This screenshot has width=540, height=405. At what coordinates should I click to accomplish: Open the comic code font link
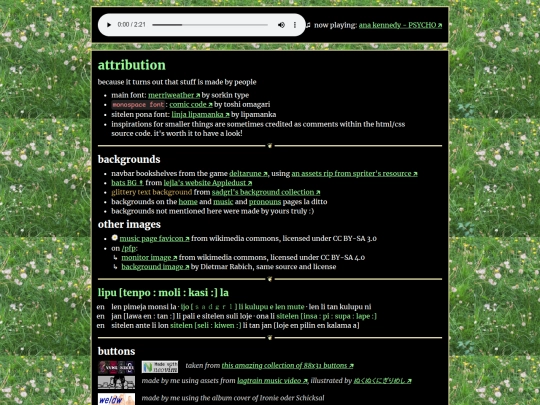click(x=191, y=104)
